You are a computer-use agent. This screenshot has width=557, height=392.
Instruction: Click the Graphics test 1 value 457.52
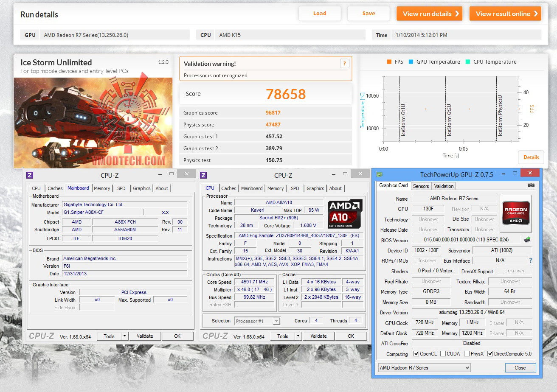[274, 137]
